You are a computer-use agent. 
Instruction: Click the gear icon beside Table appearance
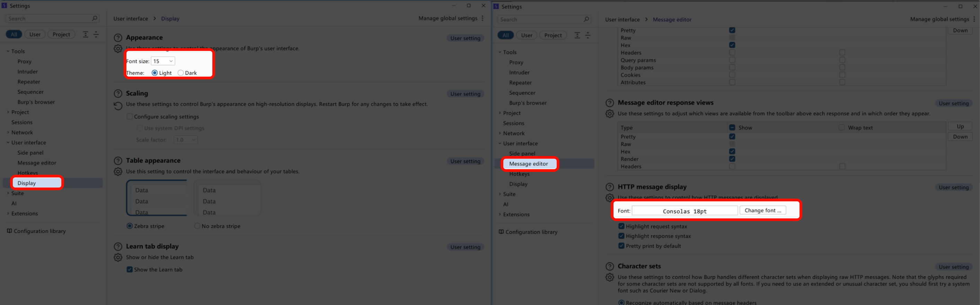point(118,172)
